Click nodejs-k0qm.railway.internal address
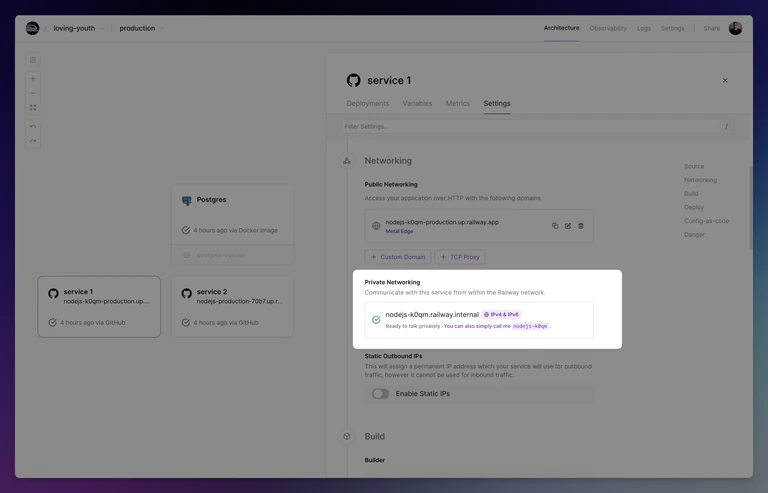768x493 pixels. 432,314
